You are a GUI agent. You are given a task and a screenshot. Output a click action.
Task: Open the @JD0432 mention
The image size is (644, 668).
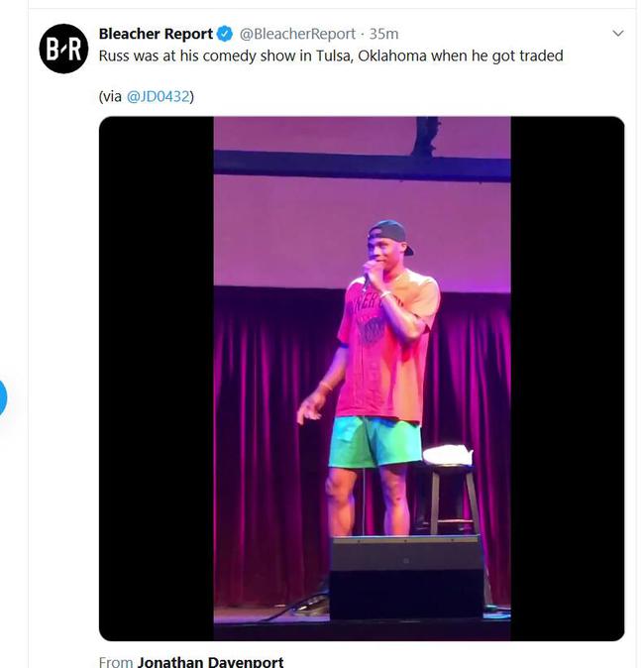pyautogui.click(x=158, y=96)
